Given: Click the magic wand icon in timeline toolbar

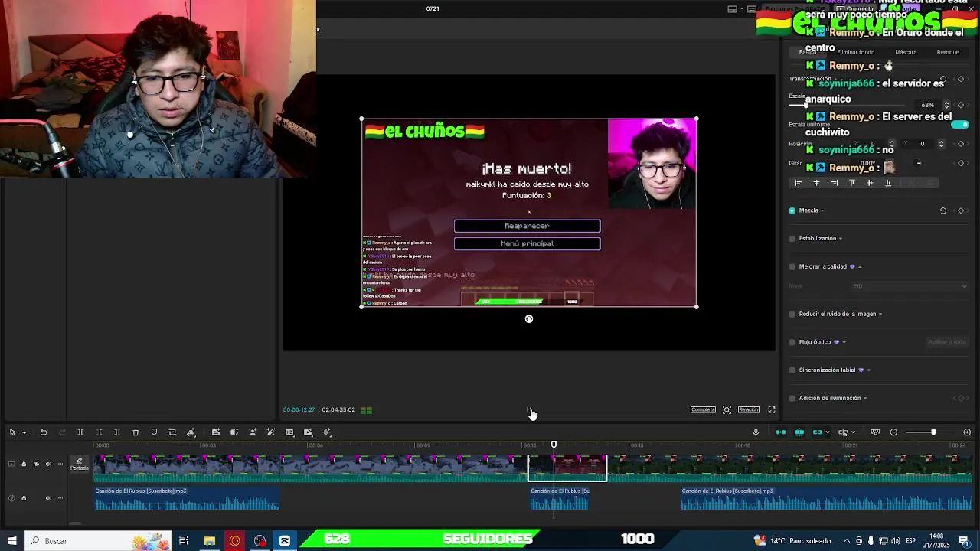Looking at the screenshot, I should (271, 432).
